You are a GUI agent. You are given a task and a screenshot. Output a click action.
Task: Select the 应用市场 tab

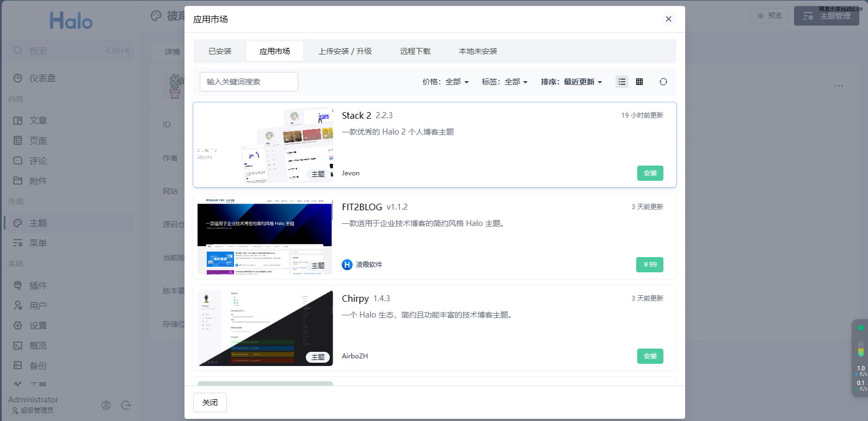point(275,51)
